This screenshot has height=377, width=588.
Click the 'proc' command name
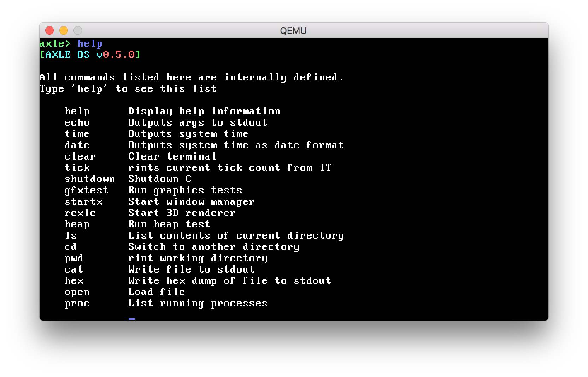[77, 303]
